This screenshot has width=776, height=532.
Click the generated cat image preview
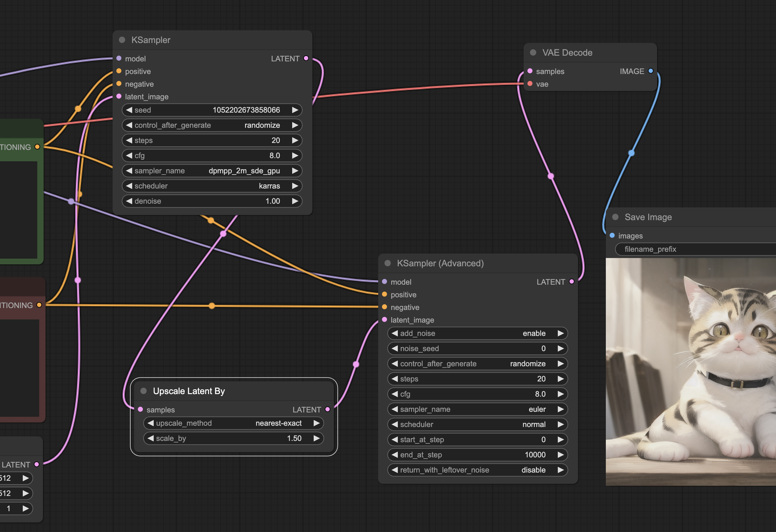tap(691, 371)
